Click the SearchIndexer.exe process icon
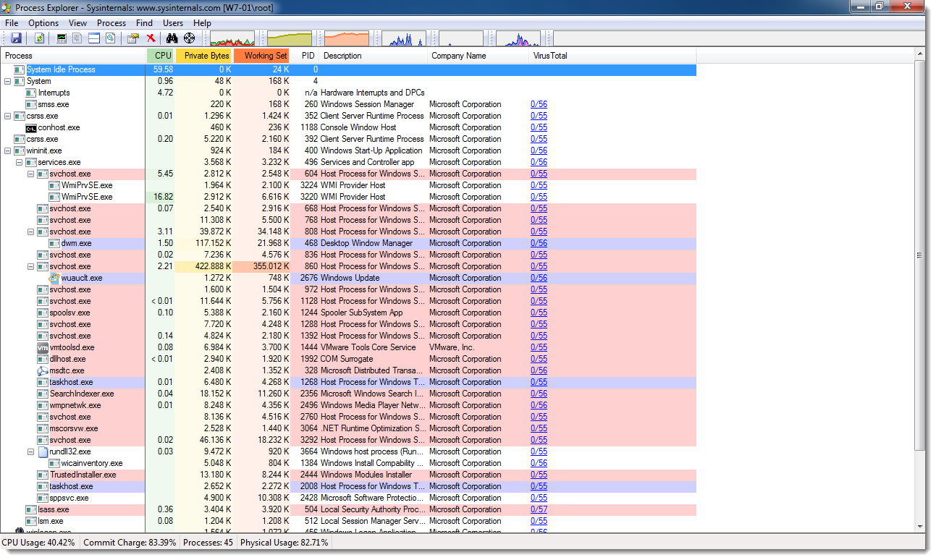Screen dimensions: 936x560 (43, 394)
